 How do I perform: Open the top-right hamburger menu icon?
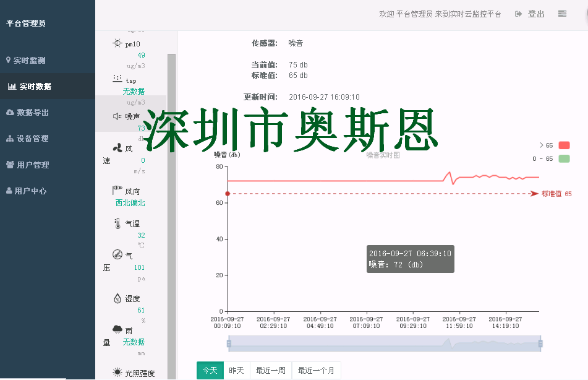coord(562,14)
